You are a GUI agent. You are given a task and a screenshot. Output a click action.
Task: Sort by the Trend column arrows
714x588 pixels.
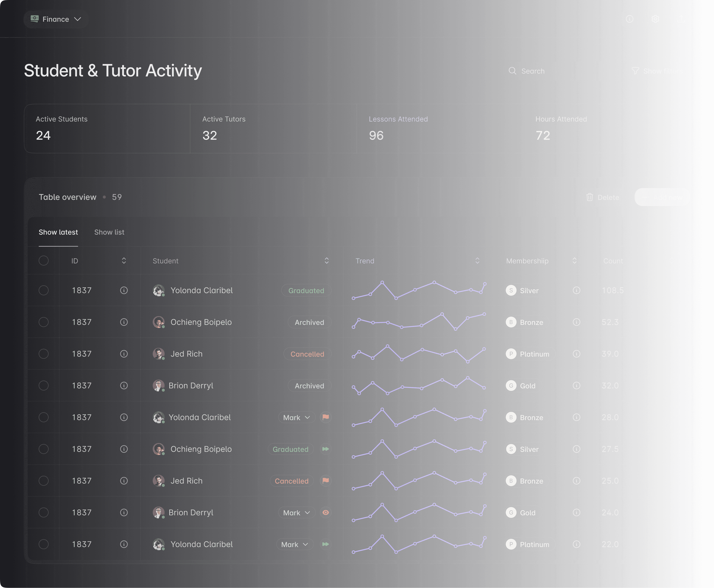pos(477,261)
